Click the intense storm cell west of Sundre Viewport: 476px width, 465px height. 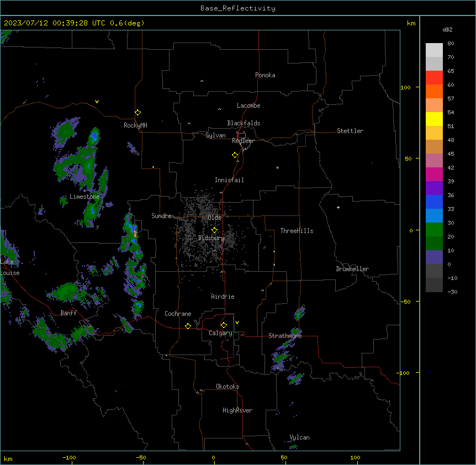(133, 232)
